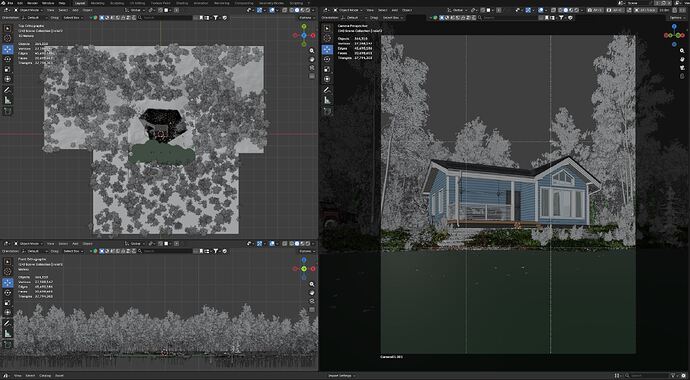Select the Measure tool in the camera viewport

point(327,100)
